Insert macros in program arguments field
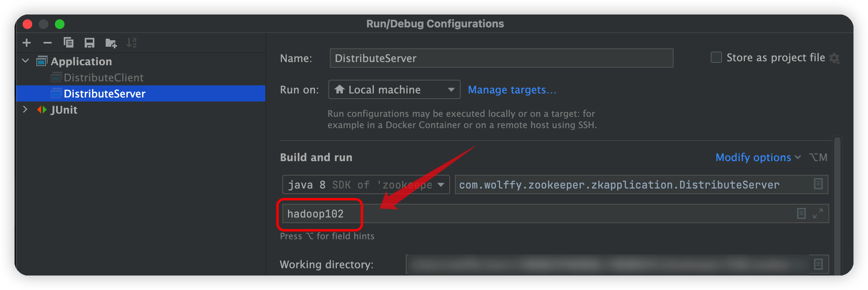Image resolution: width=868 pixels, height=290 pixels. [801, 213]
